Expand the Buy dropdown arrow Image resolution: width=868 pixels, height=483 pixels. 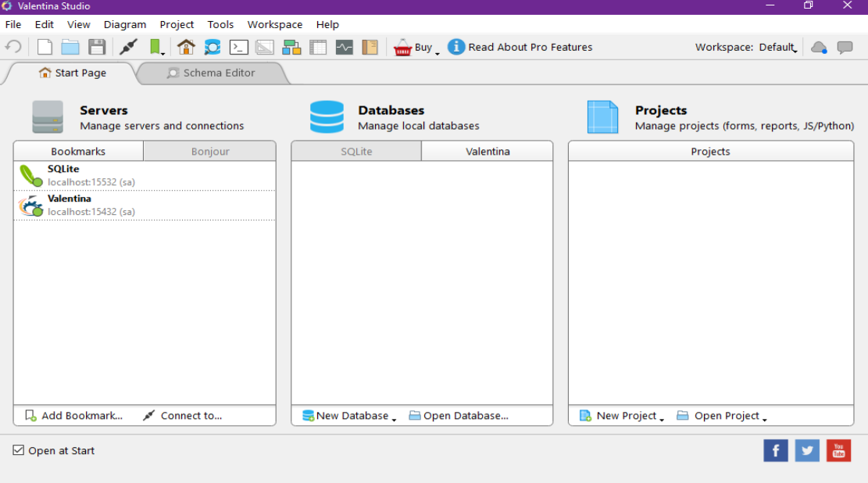click(x=438, y=53)
